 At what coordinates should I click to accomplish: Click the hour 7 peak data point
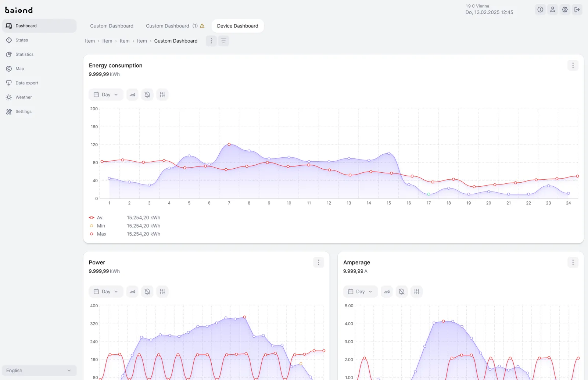point(229,144)
